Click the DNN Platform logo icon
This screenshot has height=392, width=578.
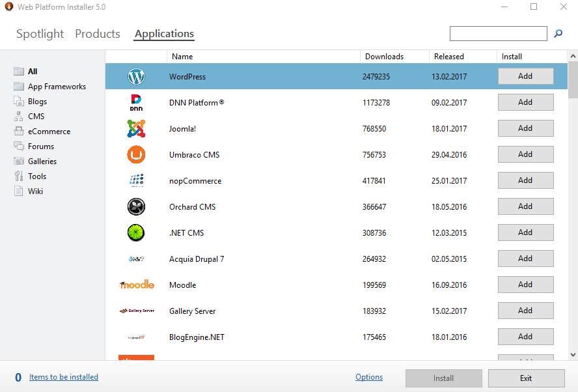pos(136,102)
